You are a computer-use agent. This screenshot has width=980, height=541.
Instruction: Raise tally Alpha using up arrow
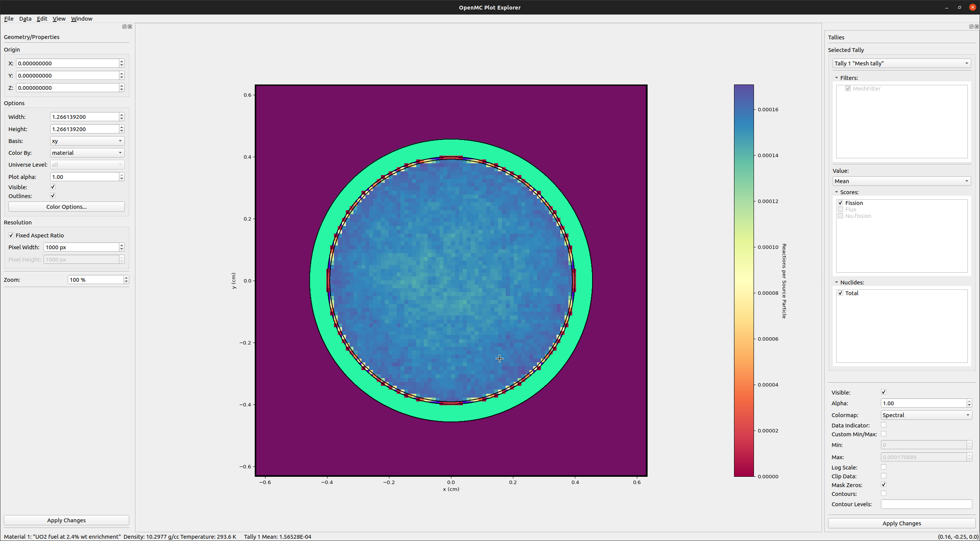click(969, 401)
